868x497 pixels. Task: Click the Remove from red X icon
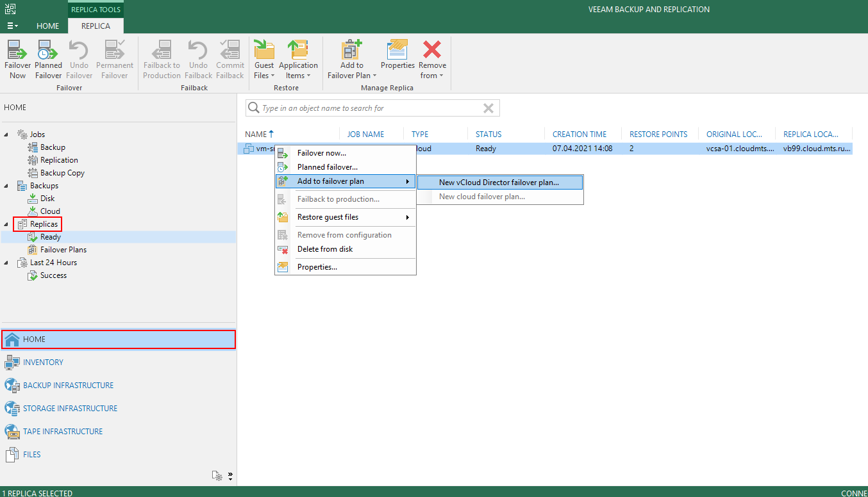coord(433,51)
